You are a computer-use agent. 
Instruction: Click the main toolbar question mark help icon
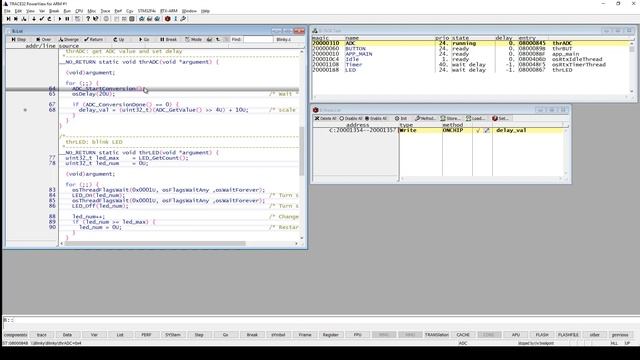[87, 19]
